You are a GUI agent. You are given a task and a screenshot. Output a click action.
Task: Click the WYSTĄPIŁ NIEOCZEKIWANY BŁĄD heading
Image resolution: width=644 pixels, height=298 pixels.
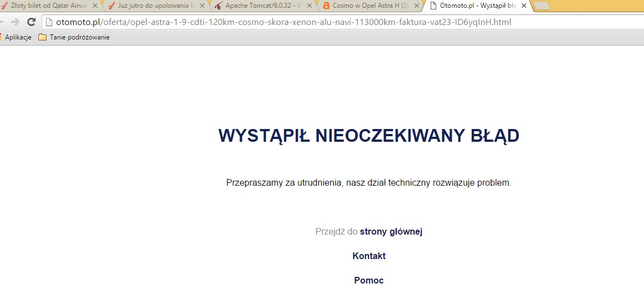(368, 136)
